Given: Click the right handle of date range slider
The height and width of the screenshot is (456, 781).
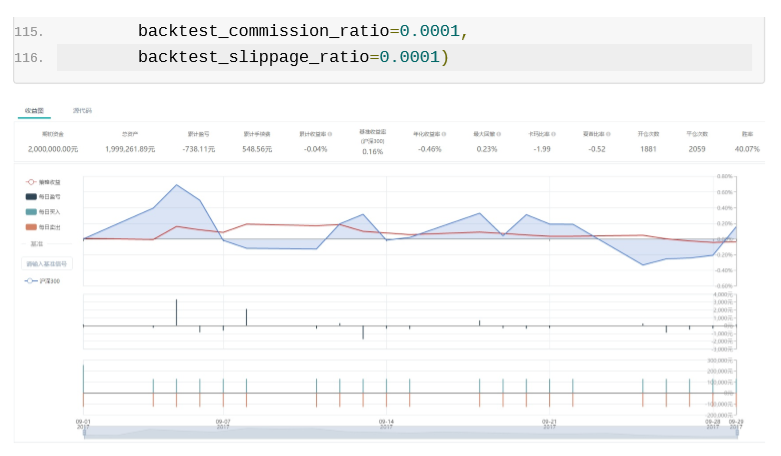Looking at the screenshot, I should coord(737,432).
